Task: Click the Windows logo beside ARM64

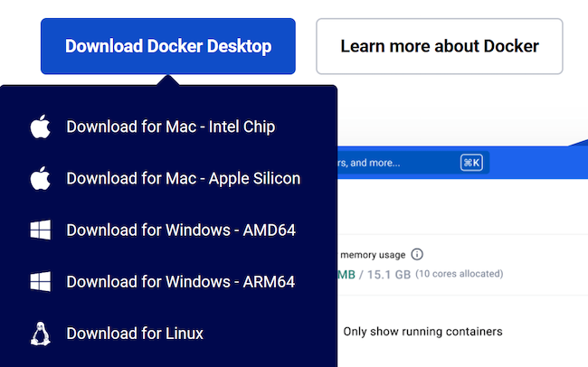Action: (x=41, y=281)
